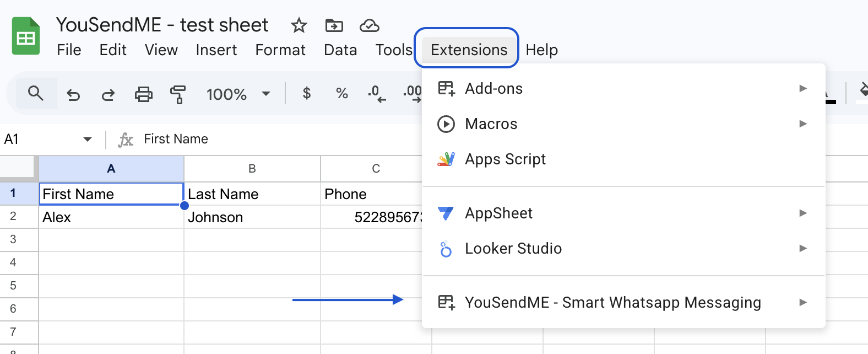Click the undo arrow
The image size is (868, 354).
73,95
